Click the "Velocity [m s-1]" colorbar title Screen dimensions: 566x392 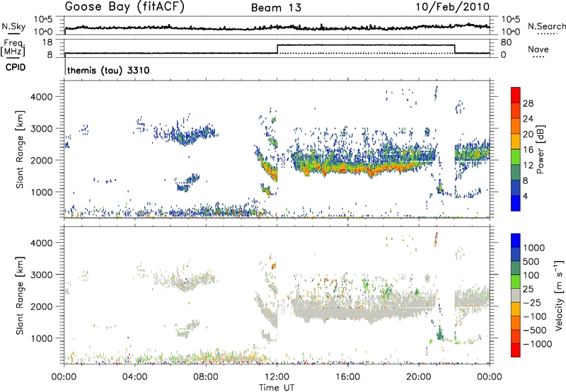pyautogui.click(x=559, y=295)
